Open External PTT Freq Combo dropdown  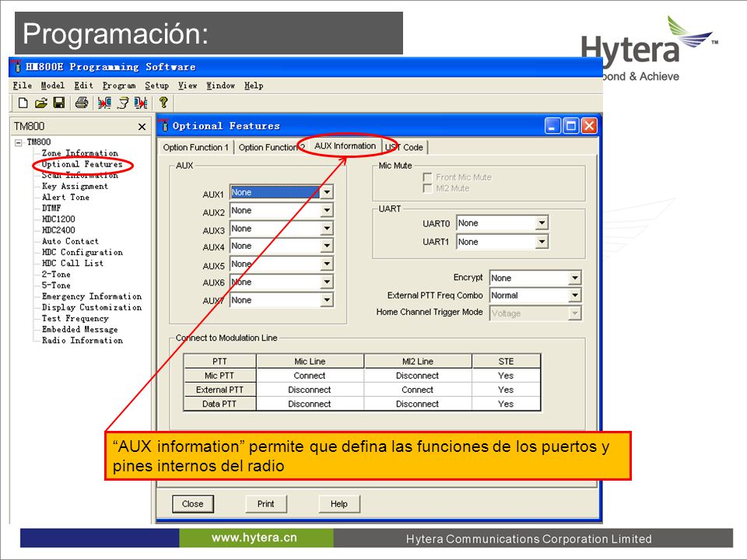[575, 296]
